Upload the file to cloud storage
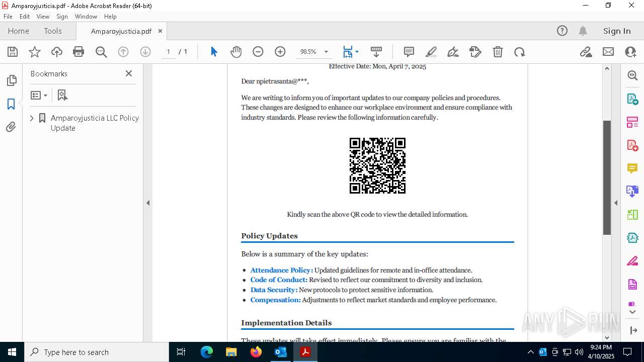This screenshot has height=362, width=644. click(57, 52)
